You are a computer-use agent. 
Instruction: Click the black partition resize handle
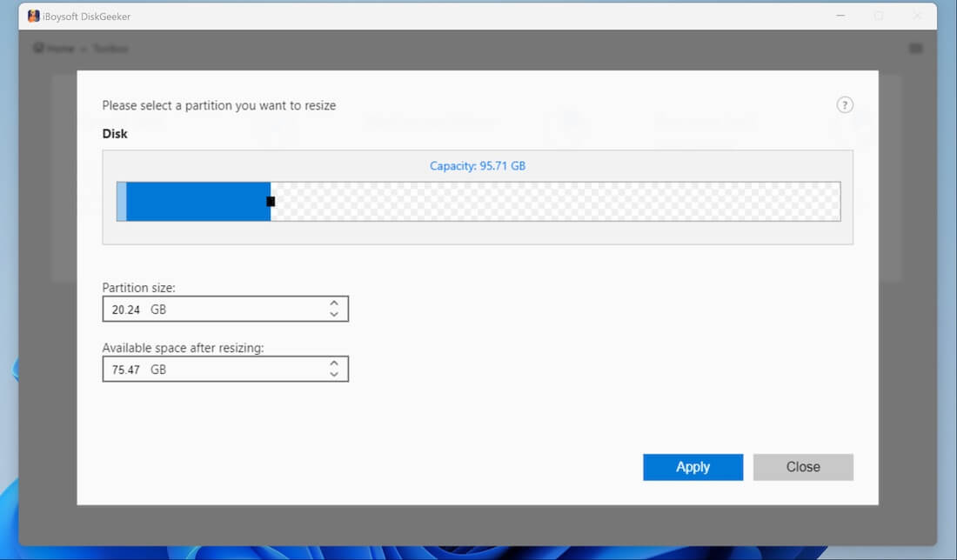click(271, 202)
